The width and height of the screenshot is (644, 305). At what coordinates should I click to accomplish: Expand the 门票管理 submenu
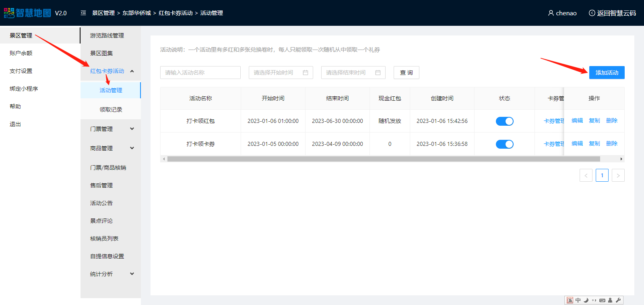click(x=132, y=129)
